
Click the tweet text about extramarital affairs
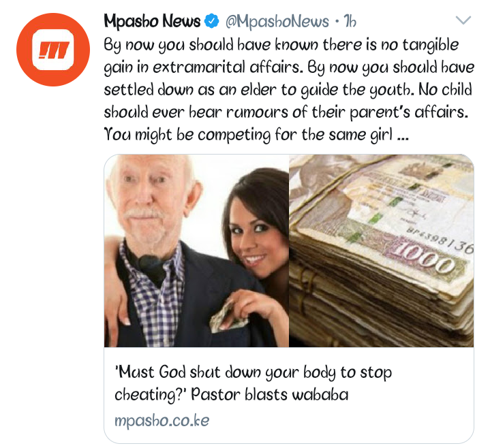point(289,90)
